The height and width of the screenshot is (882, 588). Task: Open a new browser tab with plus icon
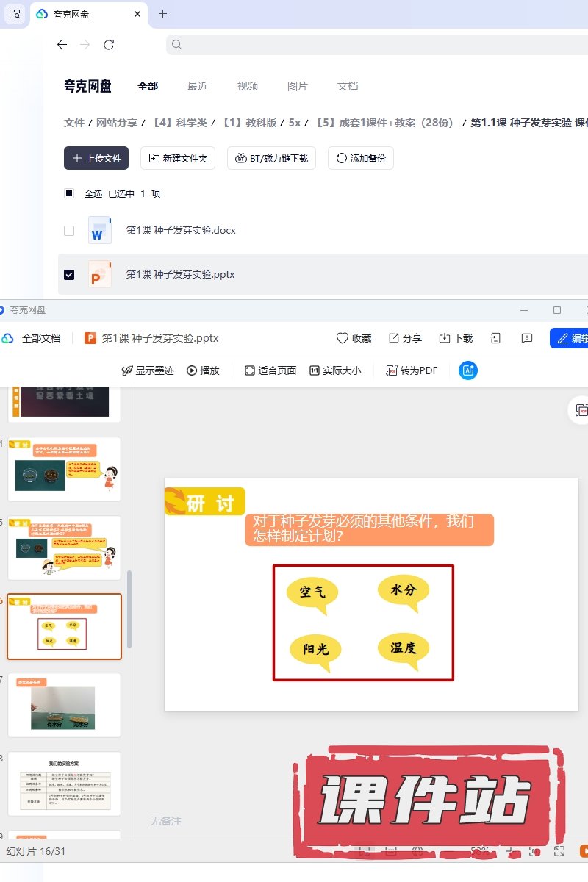(162, 14)
